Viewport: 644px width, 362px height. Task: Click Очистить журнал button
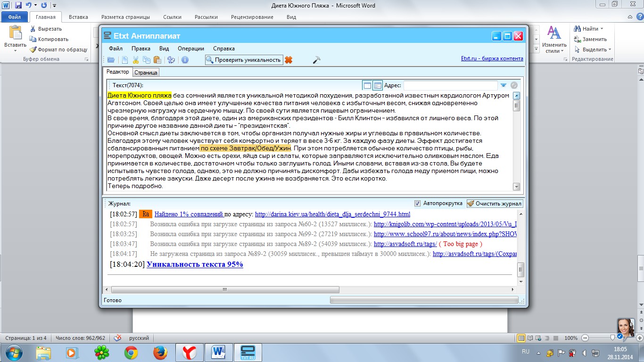click(x=495, y=204)
